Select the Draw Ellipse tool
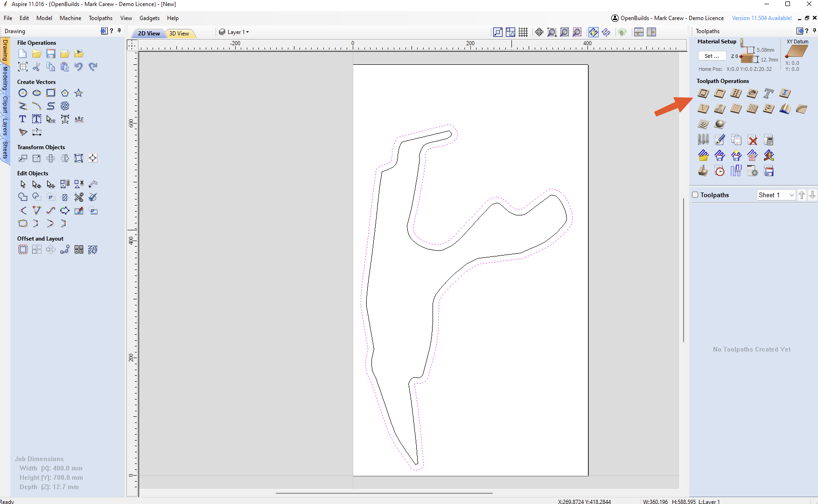 coord(36,93)
